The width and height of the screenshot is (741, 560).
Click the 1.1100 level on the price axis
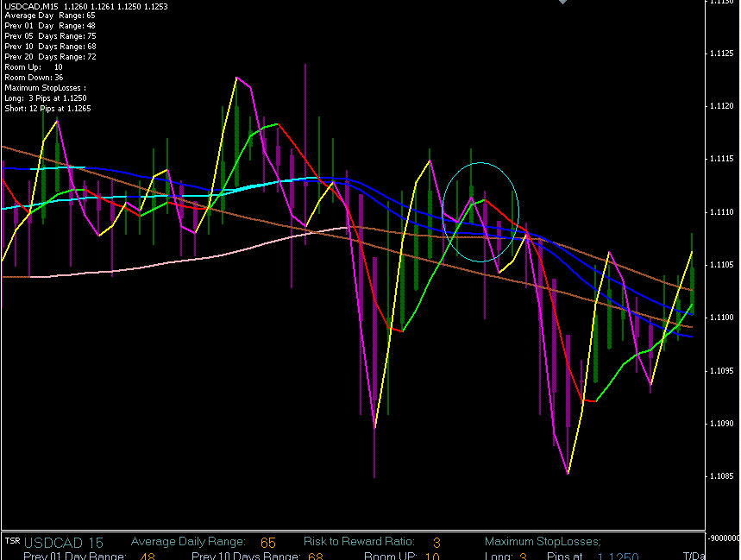720,318
